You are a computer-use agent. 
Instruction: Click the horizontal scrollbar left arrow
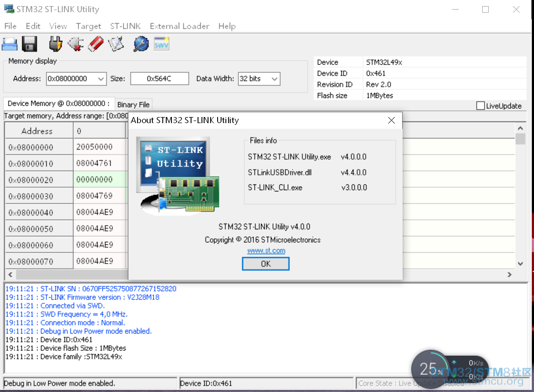10,275
